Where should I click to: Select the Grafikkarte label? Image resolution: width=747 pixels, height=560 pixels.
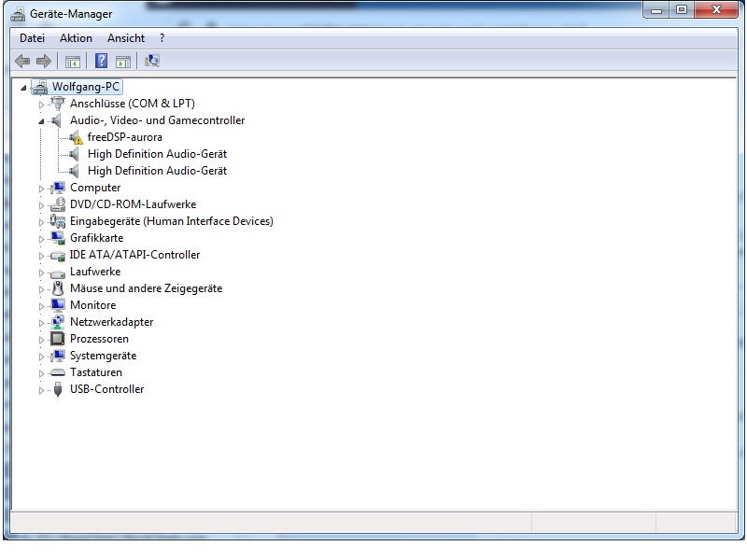97,238
